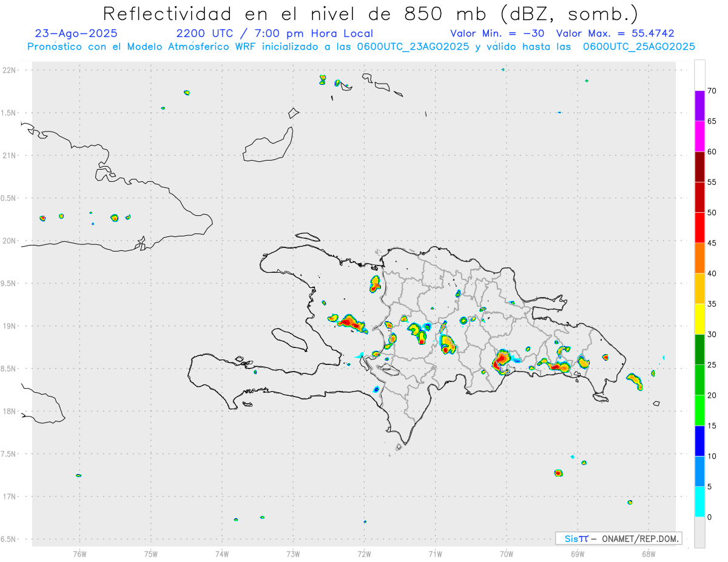Click the red 45-50 dBZ legend band
728x562 pixels.
click(x=699, y=228)
